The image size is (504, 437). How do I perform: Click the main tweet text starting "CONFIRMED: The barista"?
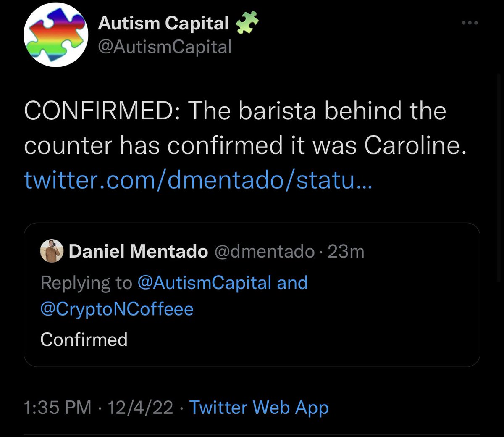pyautogui.click(x=235, y=111)
